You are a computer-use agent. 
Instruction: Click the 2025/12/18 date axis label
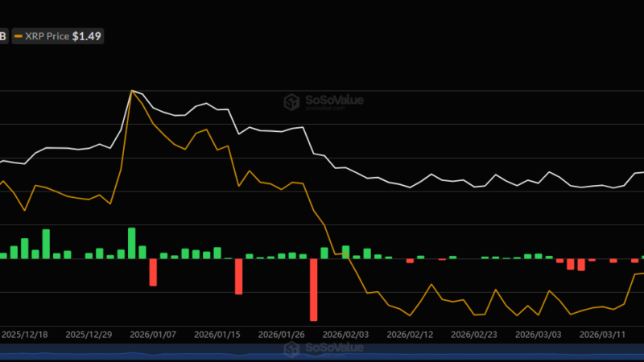(x=25, y=335)
